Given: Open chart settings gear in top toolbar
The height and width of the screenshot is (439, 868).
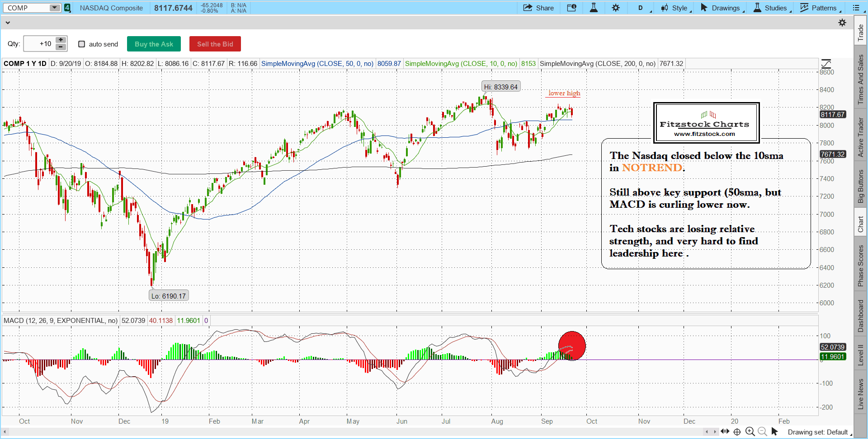Looking at the screenshot, I should 616,8.
